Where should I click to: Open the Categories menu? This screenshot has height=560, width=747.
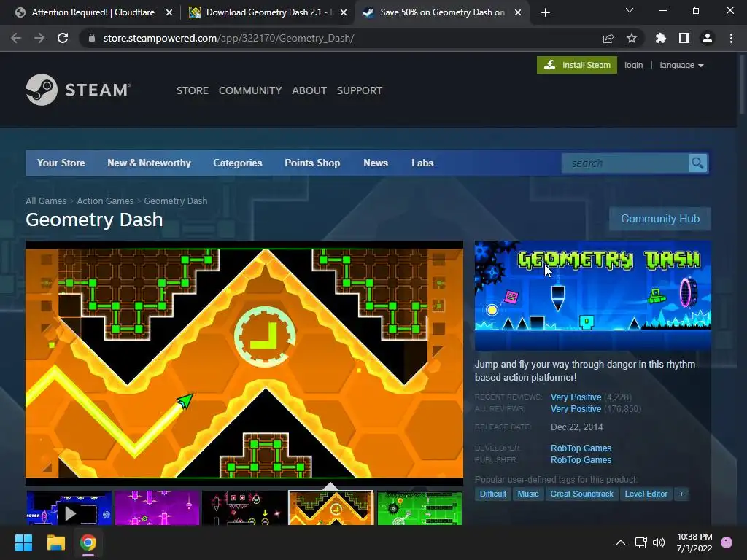coord(238,163)
